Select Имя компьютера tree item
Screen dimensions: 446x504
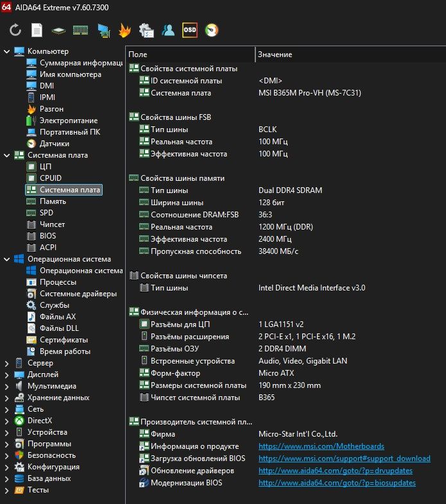click(x=64, y=74)
